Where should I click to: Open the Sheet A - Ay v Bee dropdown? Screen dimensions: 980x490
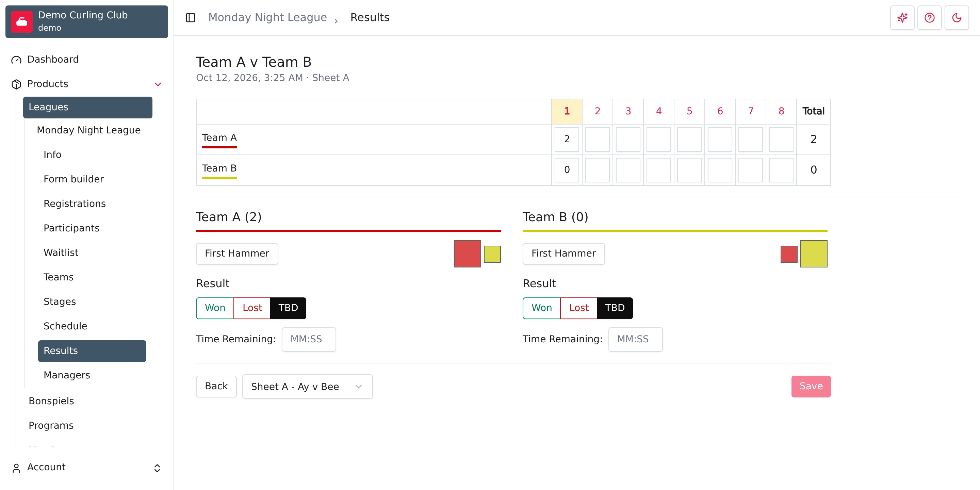pyautogui.click(x=307, y=387)
